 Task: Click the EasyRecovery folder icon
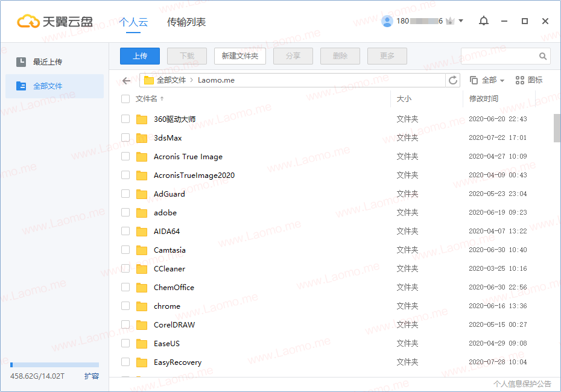coord(142,362)
